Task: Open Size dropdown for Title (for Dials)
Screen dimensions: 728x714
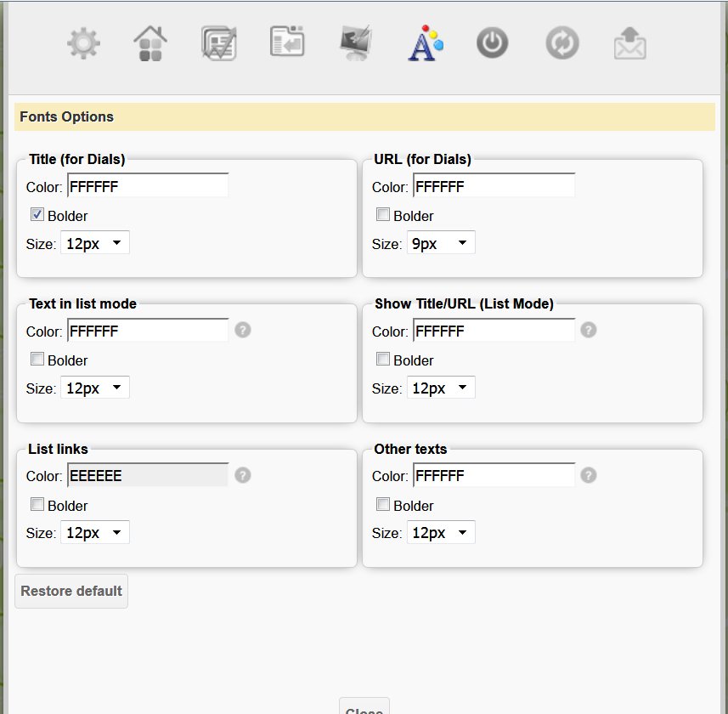Action: tap(94, 244)
